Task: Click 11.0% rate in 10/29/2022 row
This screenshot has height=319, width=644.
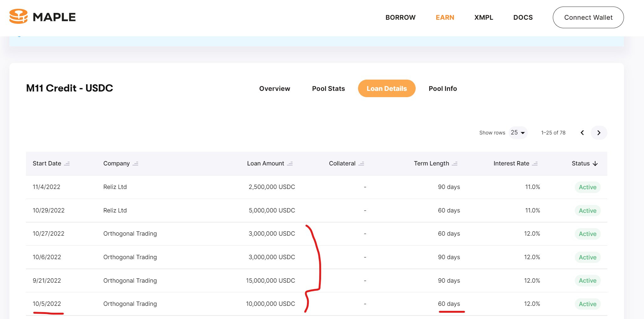Action: pyautogui.click(x=532, y=210)
